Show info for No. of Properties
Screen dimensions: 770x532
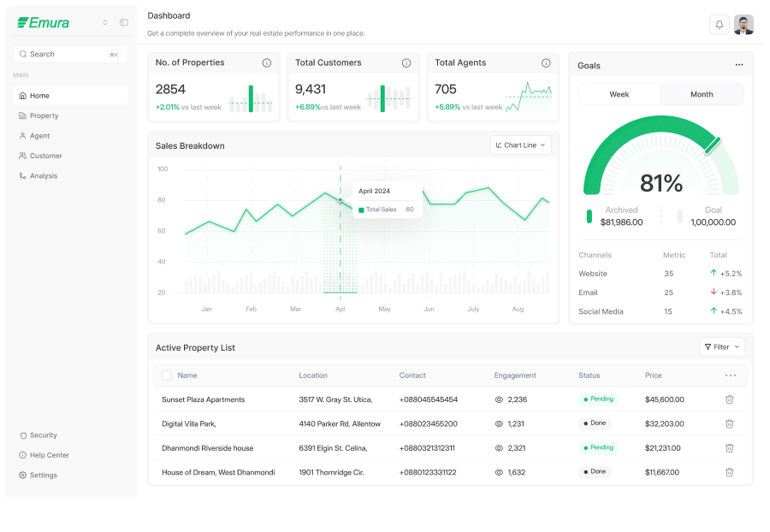tap(267, 62)
